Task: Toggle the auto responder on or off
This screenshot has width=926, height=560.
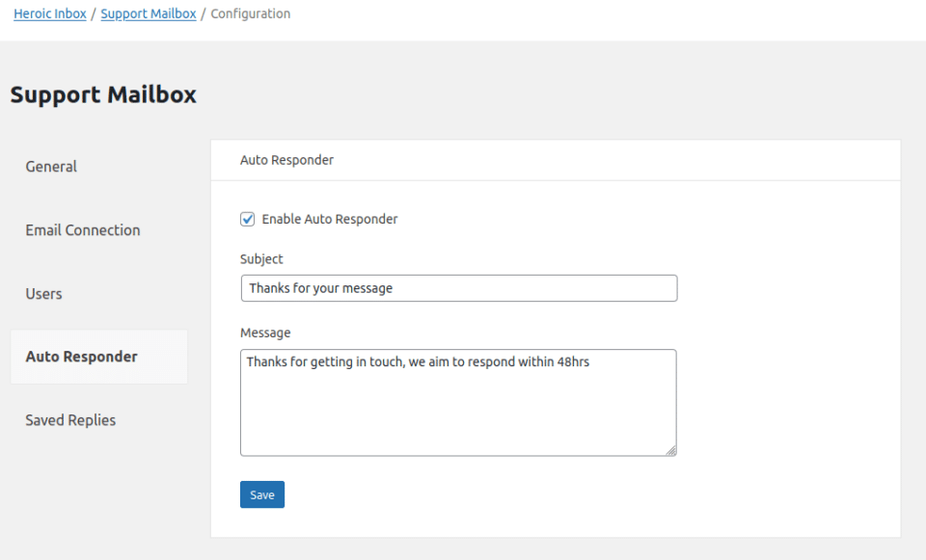Action: click(x=247, y=219)
